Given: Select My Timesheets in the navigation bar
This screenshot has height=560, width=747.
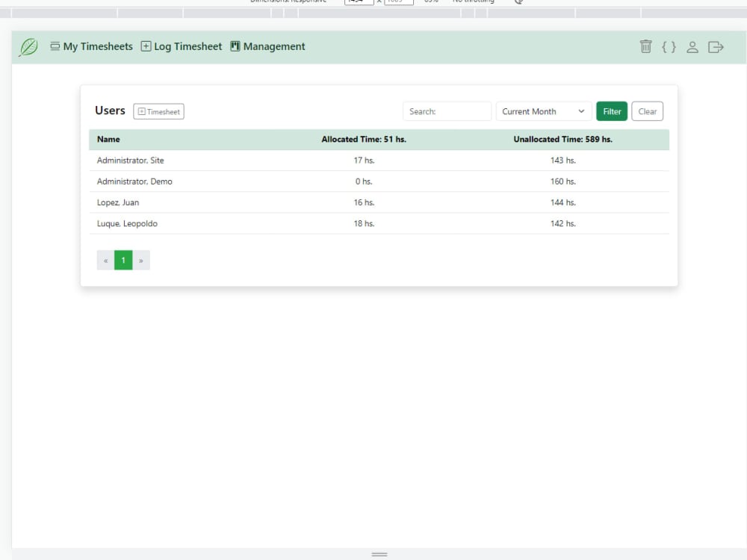Looking at the screenshot, I should [x=96, y=46].
